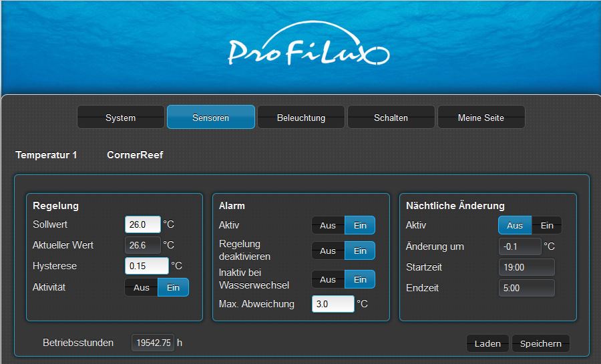The width and height of the screenshot is (601, 364).
Task: Turn Alarm Aktiv to Aus
Action: tap(328, 225)
